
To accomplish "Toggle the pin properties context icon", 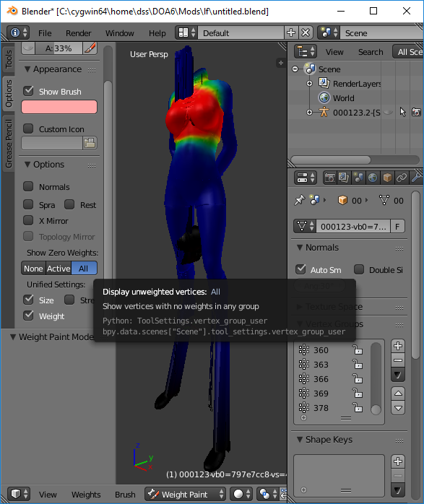I will pos(300,200).
